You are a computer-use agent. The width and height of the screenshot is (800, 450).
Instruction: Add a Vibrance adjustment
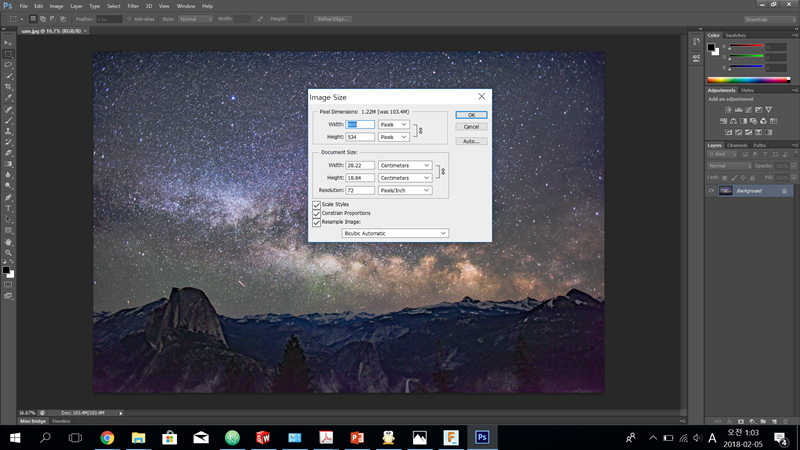[769, 110]
